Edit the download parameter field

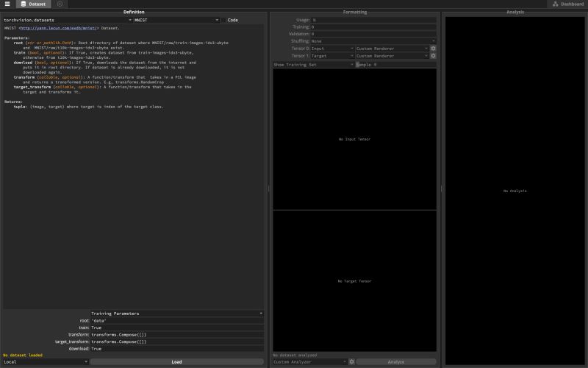point(177,349)
